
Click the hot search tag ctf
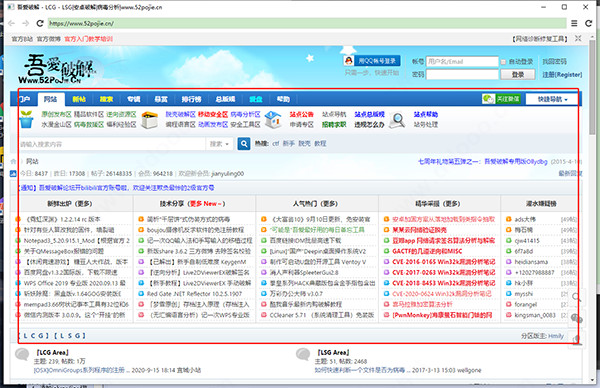(276, 143)
